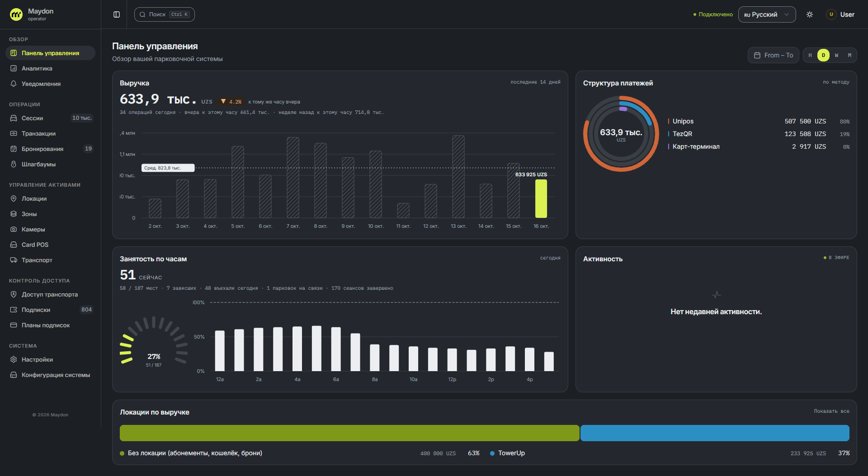Click the Показать все link

(x=831, y=411)
